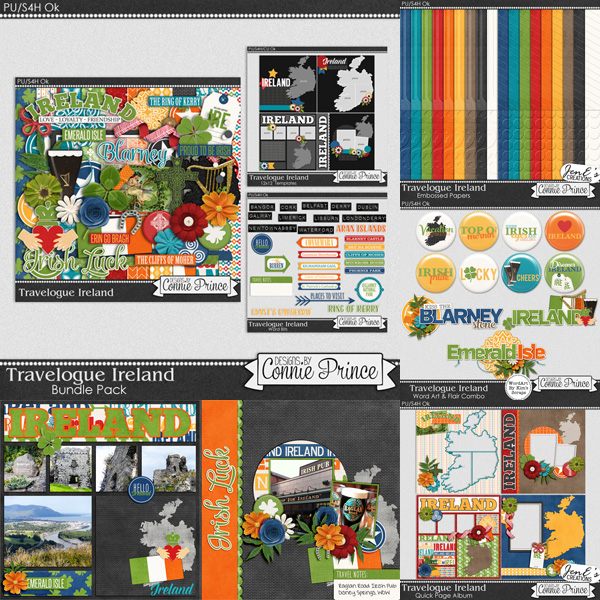
Task: Click the teal Blarney script word
Action: pyautogui.click(x=131, y=152)
